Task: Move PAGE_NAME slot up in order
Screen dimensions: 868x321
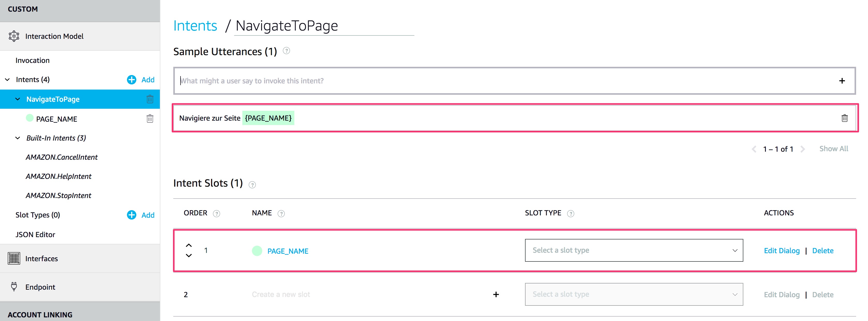Action: [x=189, y=245]
